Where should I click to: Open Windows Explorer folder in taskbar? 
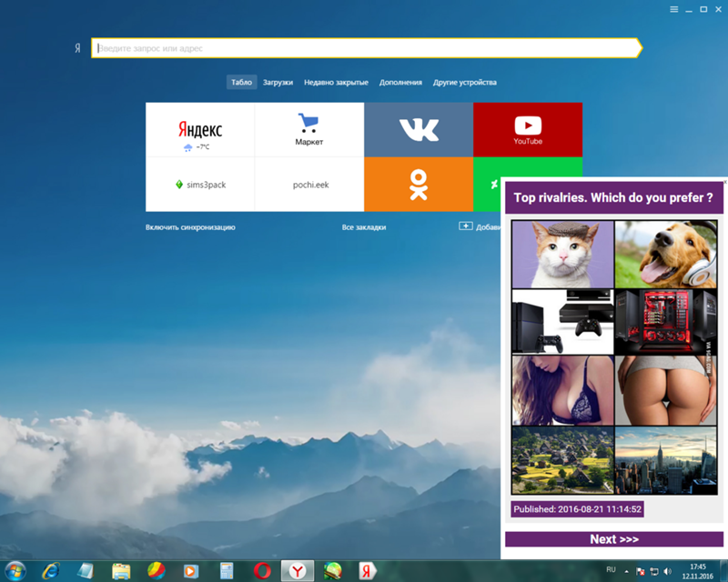coord(121,571)
